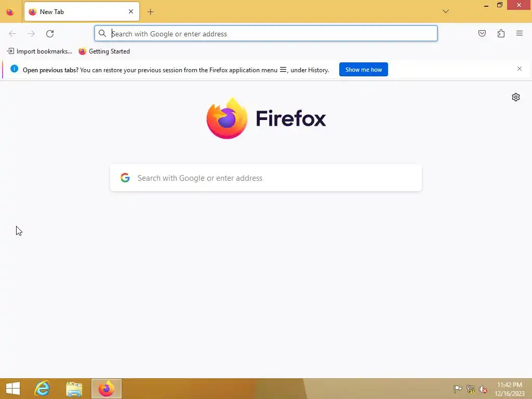
Task: Expand the list all tabs chevron
Action: [446, 11]
